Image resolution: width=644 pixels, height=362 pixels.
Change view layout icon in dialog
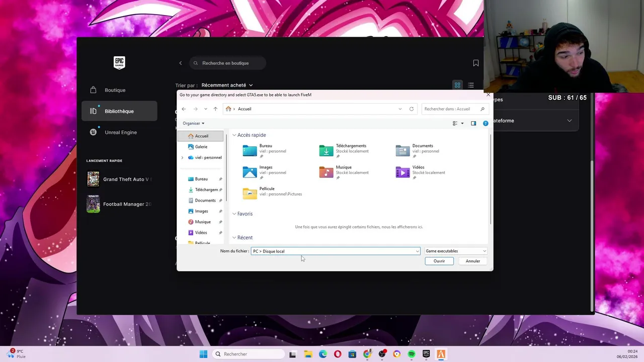pos(455,123)
